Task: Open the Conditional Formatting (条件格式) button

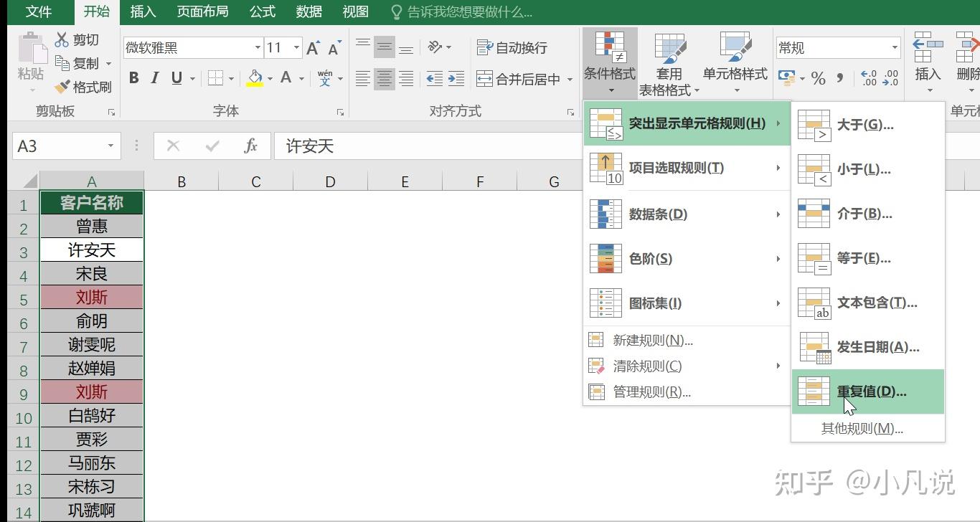Action: click(610, 63)
